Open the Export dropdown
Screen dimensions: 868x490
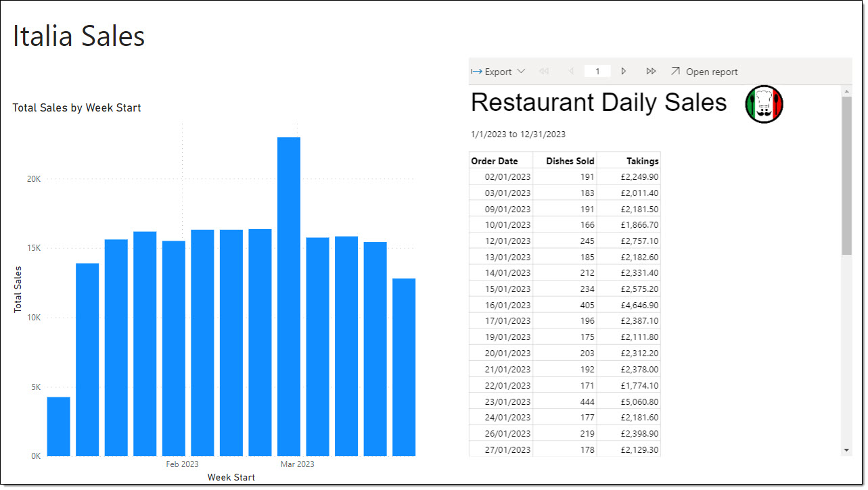coord(498,72)
